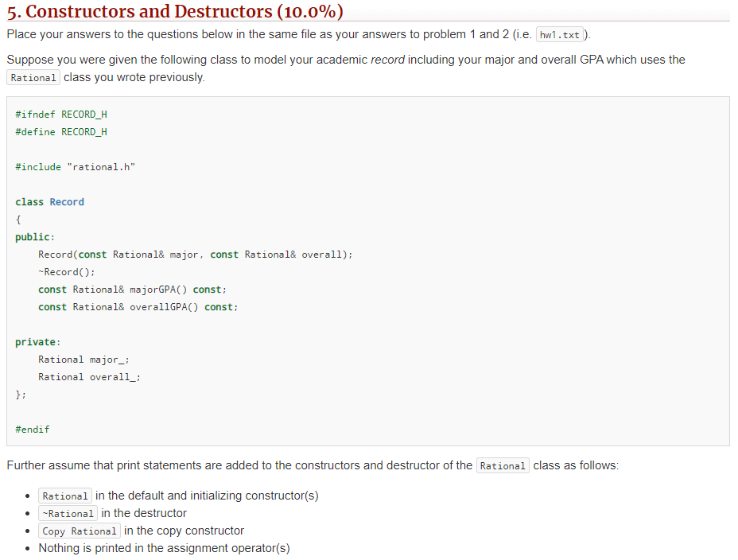Click the italic word "record" in the paragraph
This screenshot has width=738, height=560.
(x=387, y=60)
